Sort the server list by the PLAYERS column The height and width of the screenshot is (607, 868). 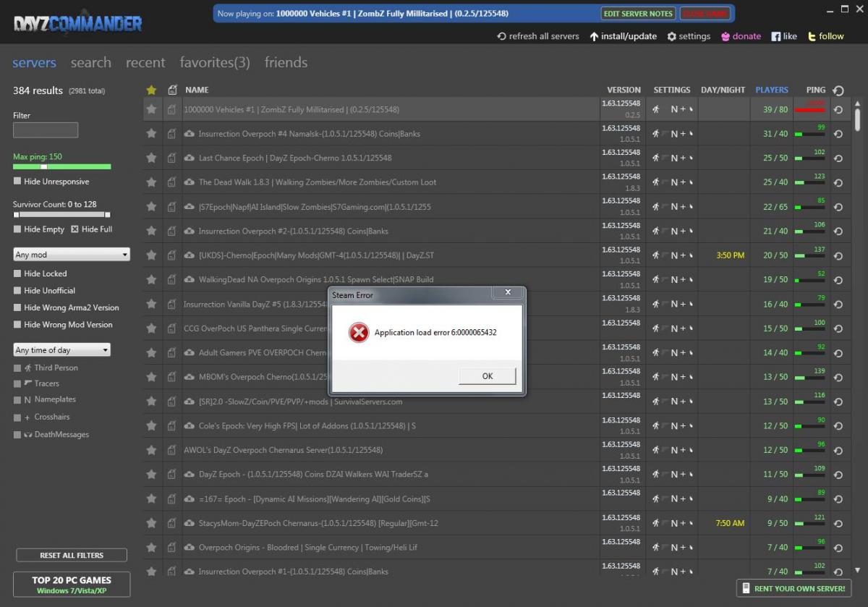[x=771, y=90]
